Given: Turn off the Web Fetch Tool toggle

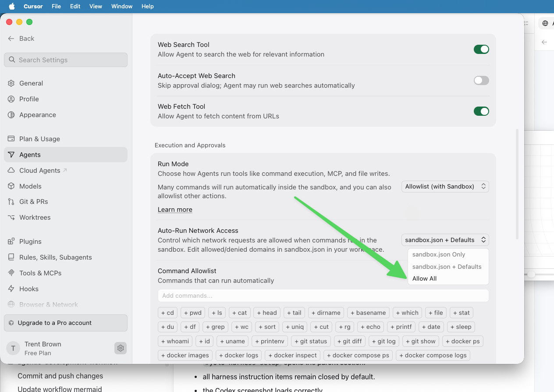Looking at the screenshot, I should (481, 111).
